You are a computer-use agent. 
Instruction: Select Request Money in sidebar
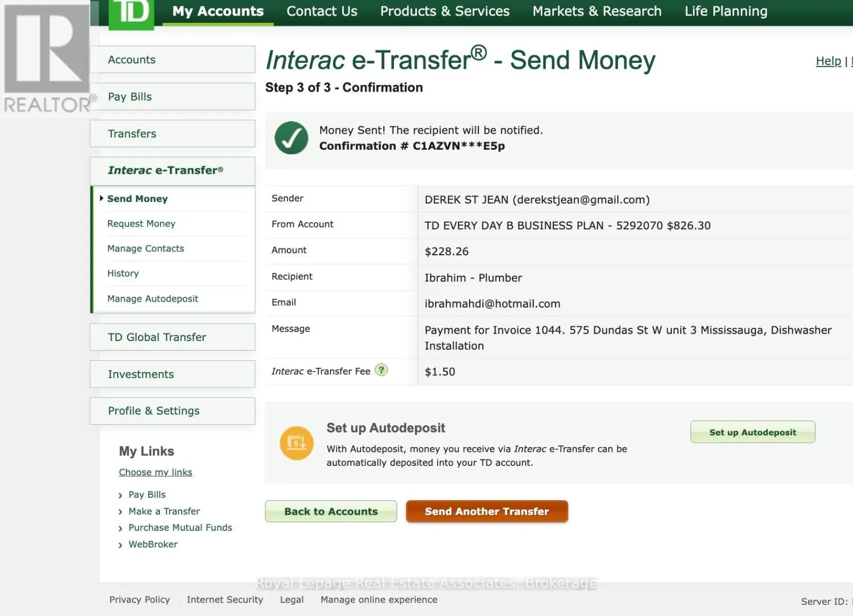141,224
